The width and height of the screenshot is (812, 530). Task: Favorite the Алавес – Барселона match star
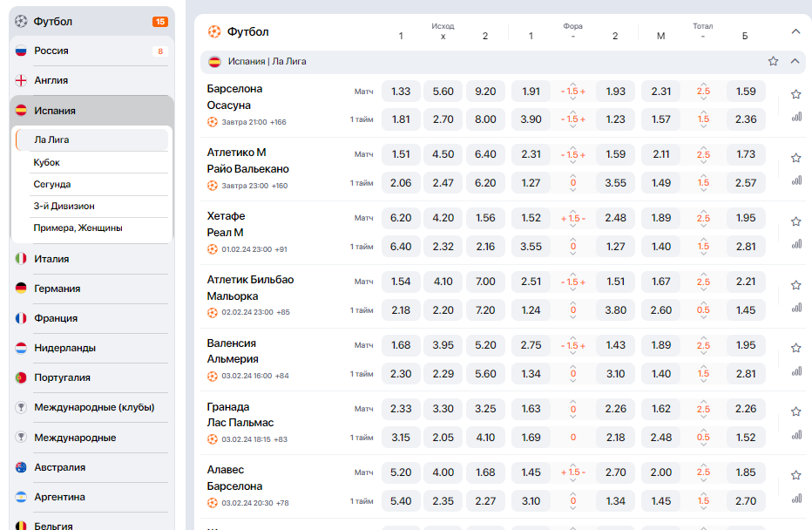pos(796,476)
